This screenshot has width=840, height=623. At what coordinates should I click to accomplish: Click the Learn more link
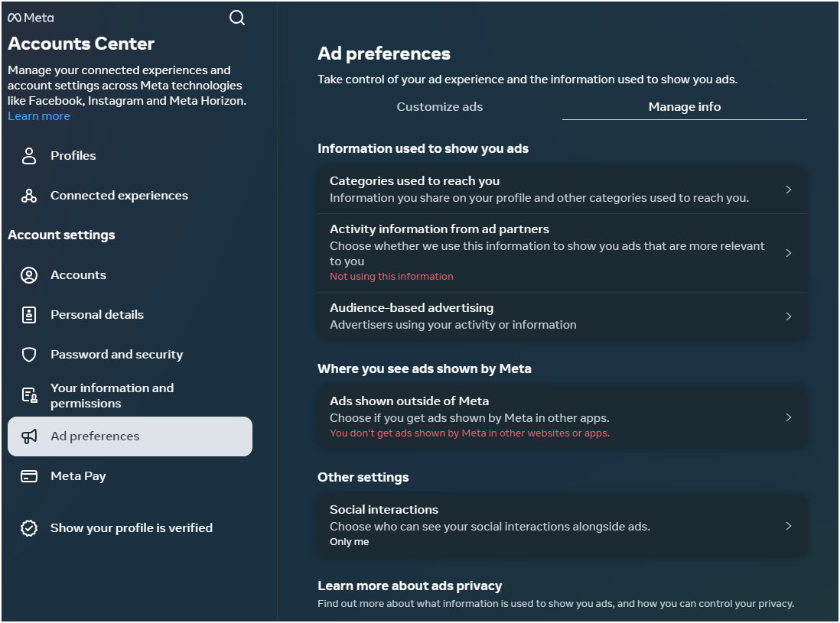(38, 115)
